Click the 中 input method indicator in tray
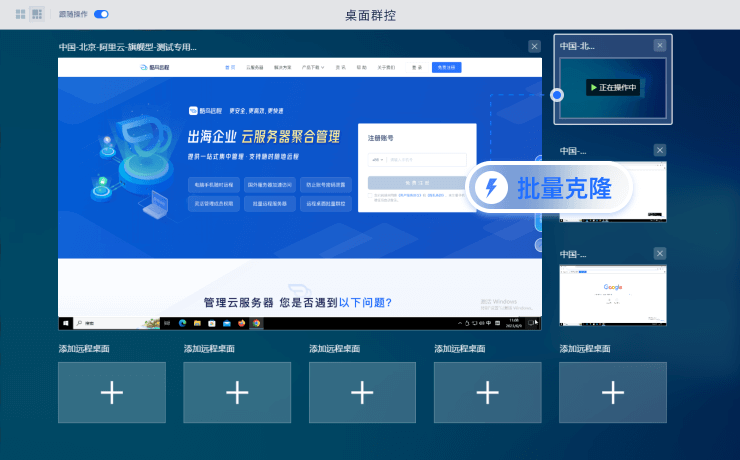The width and height of the screenshot is (740, 460). click(x=489, y=323)
